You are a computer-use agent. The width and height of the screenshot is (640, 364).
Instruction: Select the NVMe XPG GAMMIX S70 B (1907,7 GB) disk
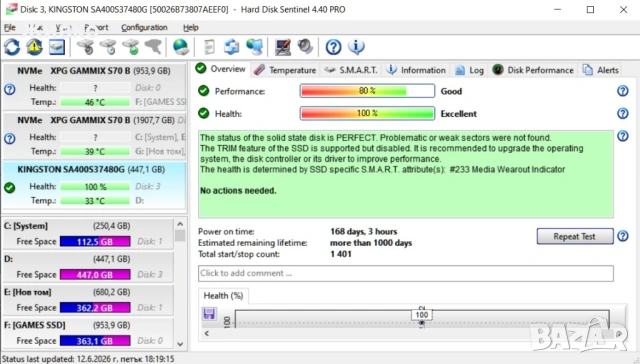tap(94, 136)
